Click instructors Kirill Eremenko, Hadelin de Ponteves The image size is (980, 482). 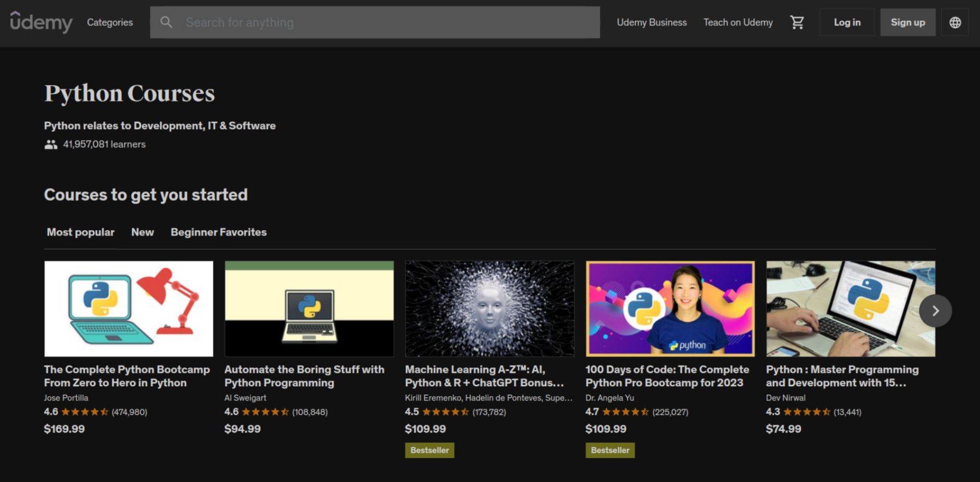(x=488, y=398)
